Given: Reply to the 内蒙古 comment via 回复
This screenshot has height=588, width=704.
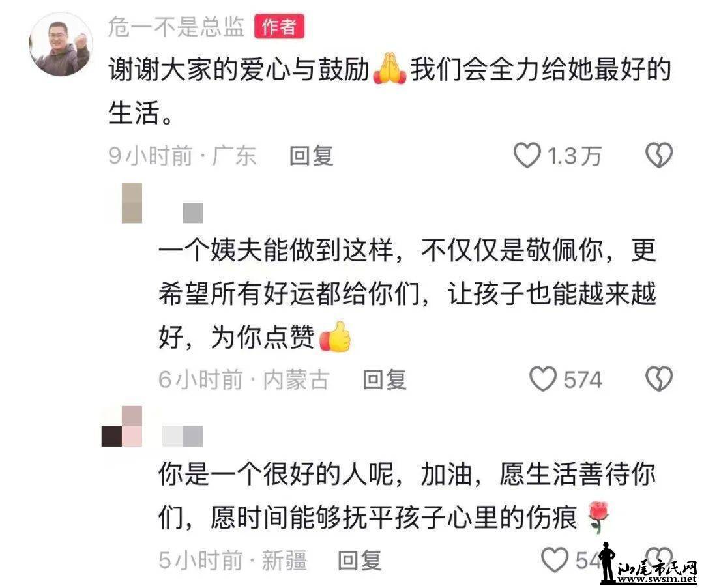Looking at the screenshot, I should [385, 379].
